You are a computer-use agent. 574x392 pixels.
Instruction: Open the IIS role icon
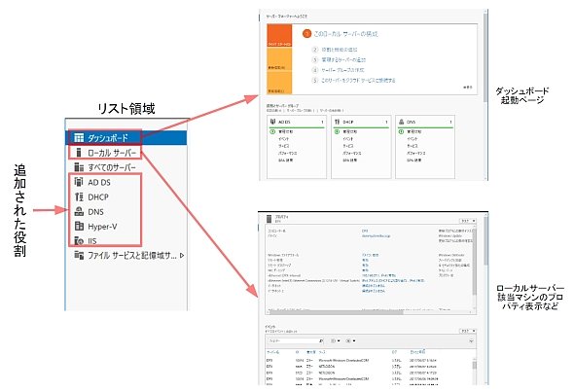[x=79, y=241]
